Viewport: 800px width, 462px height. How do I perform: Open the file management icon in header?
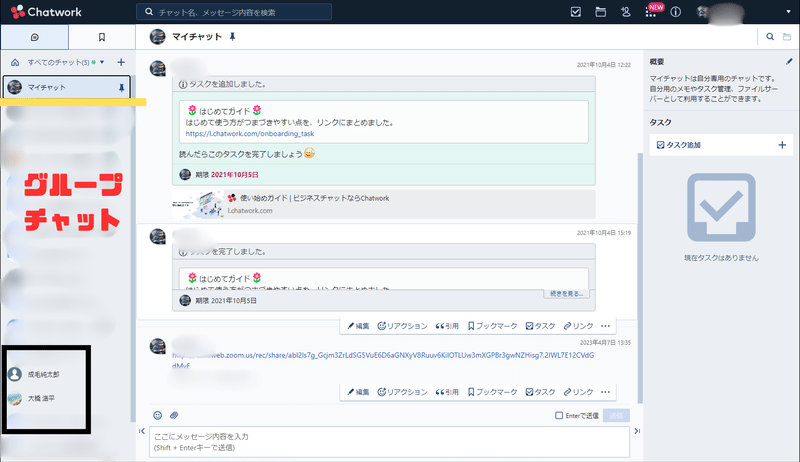[x=601, y=12]
